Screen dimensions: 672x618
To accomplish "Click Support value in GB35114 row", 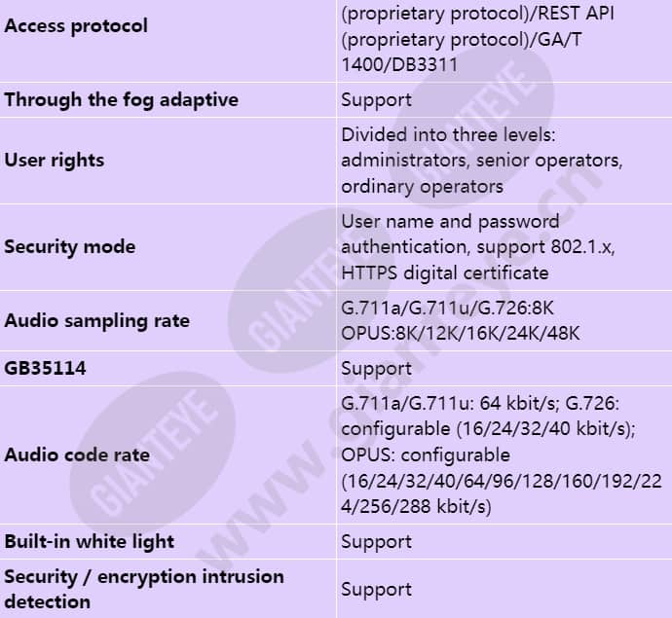I will [376, 369].
